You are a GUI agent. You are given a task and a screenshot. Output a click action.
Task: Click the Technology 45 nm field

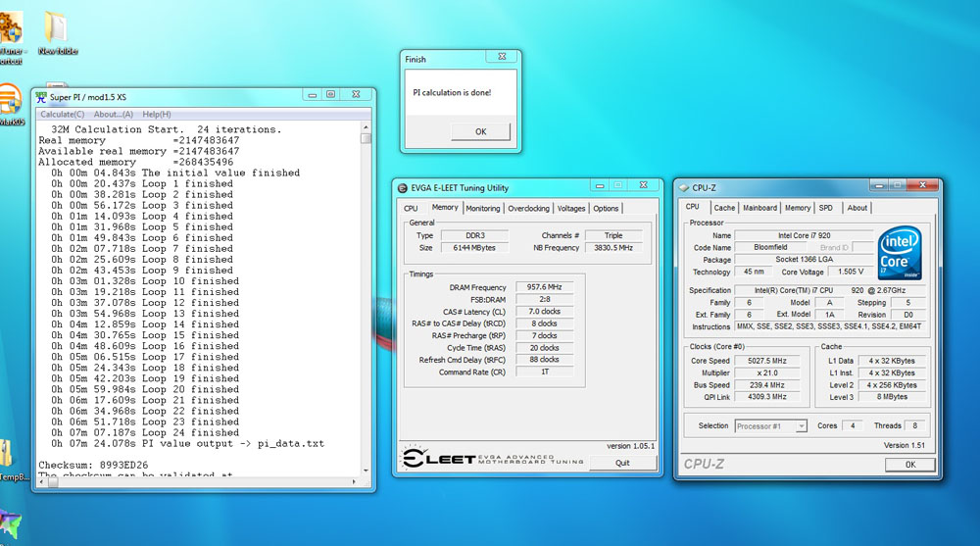tap(754, 272)
